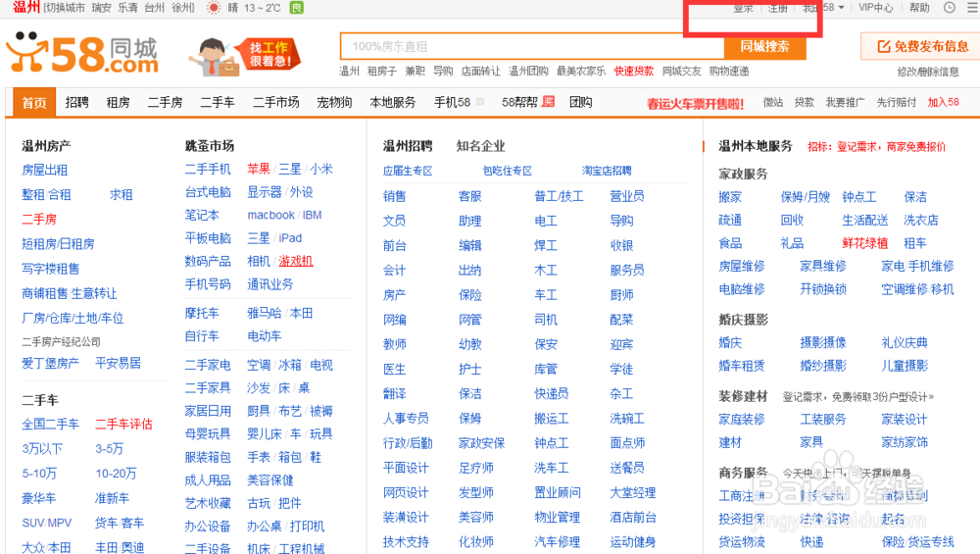Click the green air quality badge
Viewport: 980px width, 554px height.
pos(297,8)
